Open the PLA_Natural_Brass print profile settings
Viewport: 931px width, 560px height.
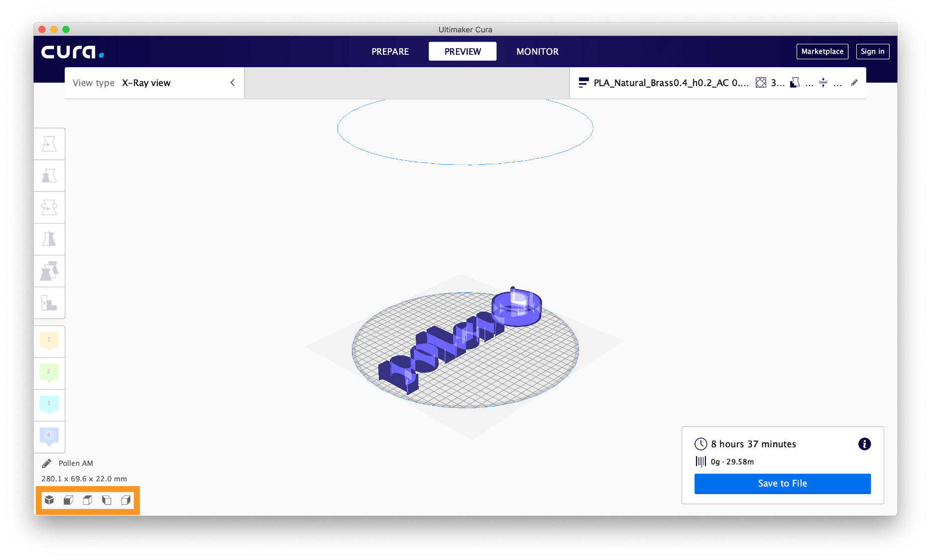tap(717, 83)
